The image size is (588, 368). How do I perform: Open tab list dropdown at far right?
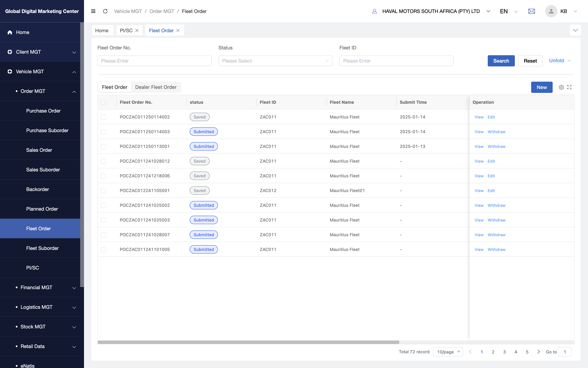point(575,30)
